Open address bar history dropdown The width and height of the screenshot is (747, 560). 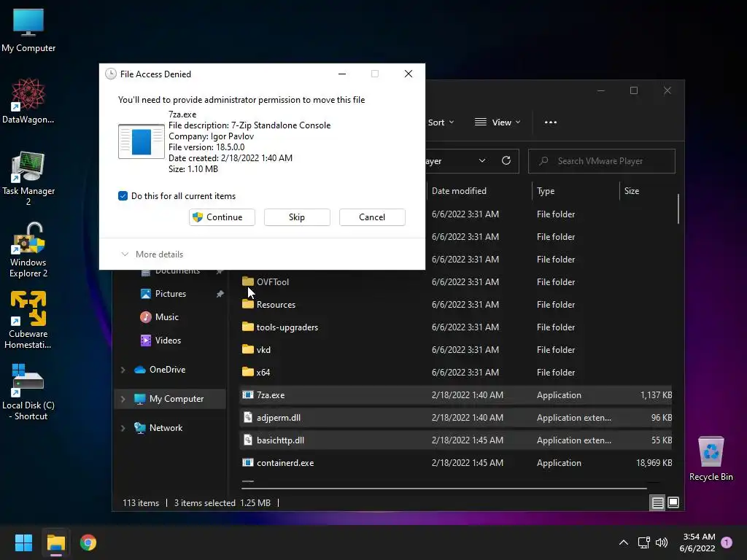click(x=482, y=160)
